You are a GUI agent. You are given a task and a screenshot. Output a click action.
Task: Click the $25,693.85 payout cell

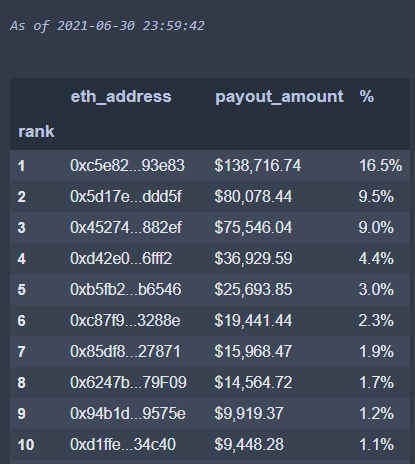tap(253, 290)
